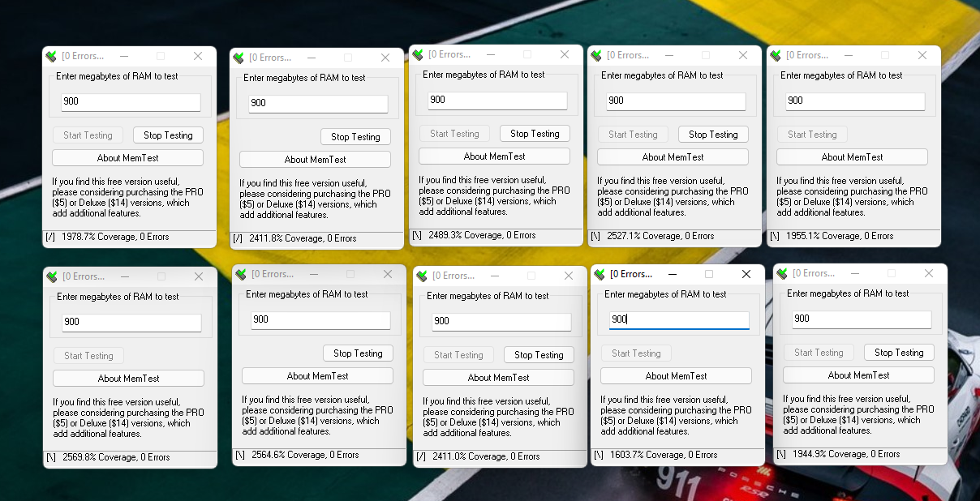Stop testing in the 2411.0% Coverage window
980x501 pixels.
539,355
